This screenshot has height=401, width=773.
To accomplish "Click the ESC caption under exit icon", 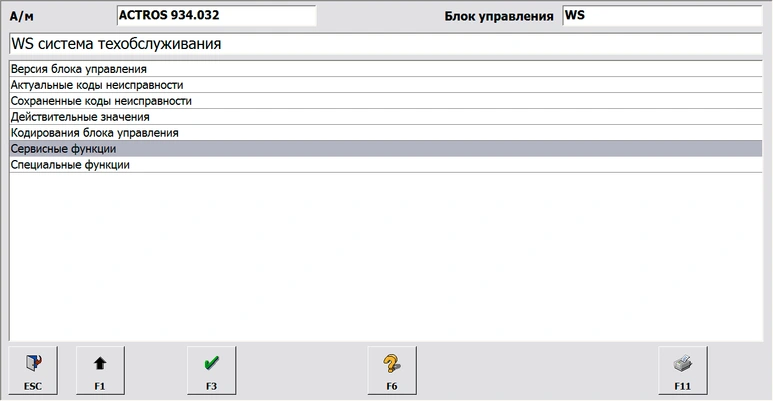I will click(x=33, y=385).
